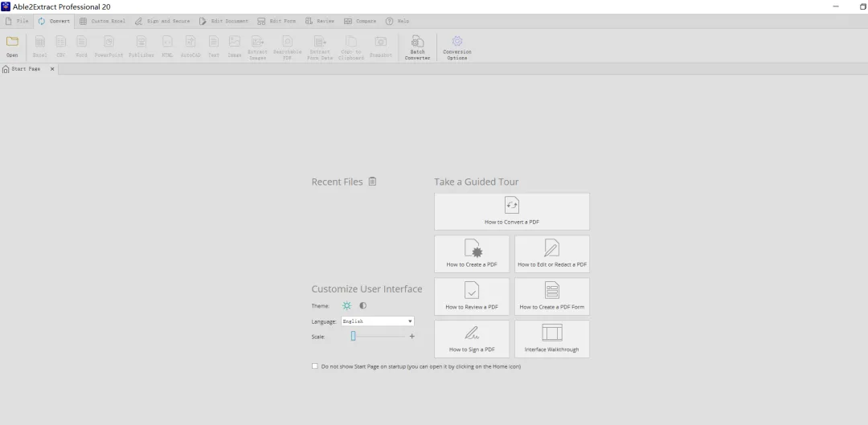
Task: Choose the light theme sun icon
Action: coord(346,305)
